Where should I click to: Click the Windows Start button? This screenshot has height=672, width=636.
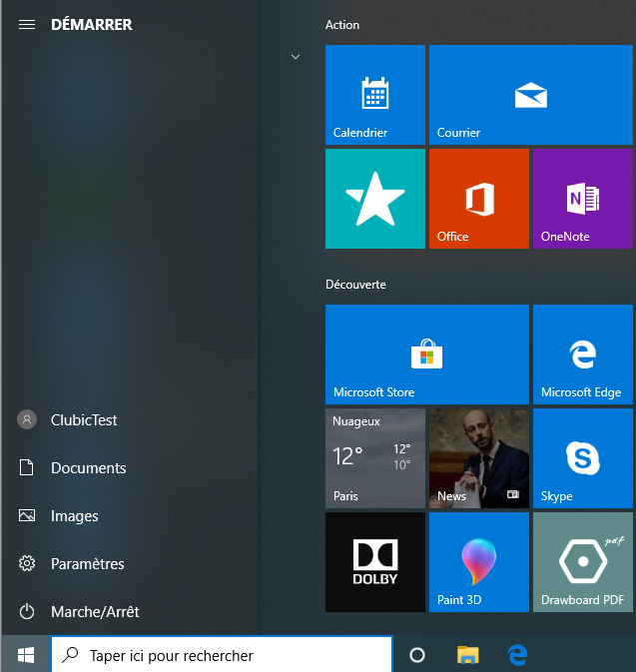tap(26, 654)
